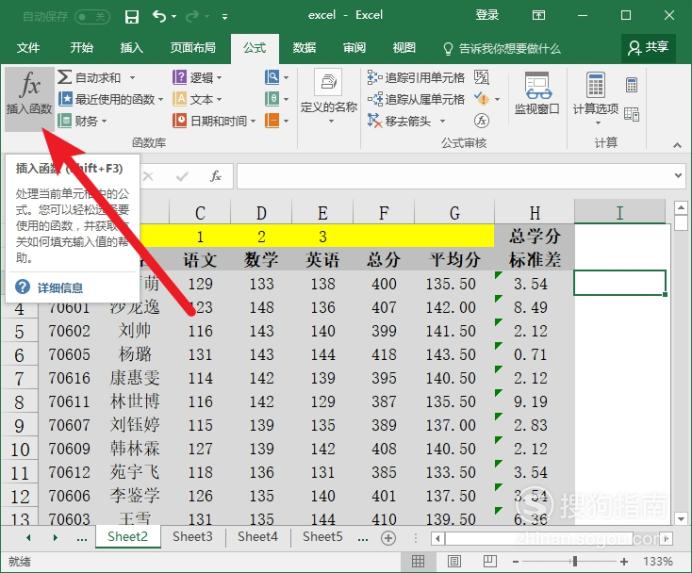Click the AutoSum sigma icon

coord(64,77)
